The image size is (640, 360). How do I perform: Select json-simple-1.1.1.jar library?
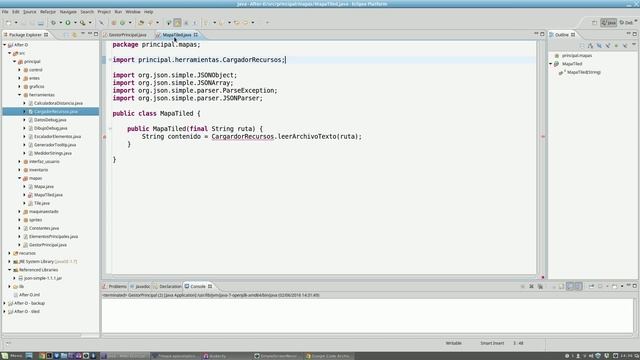(43, 278)
